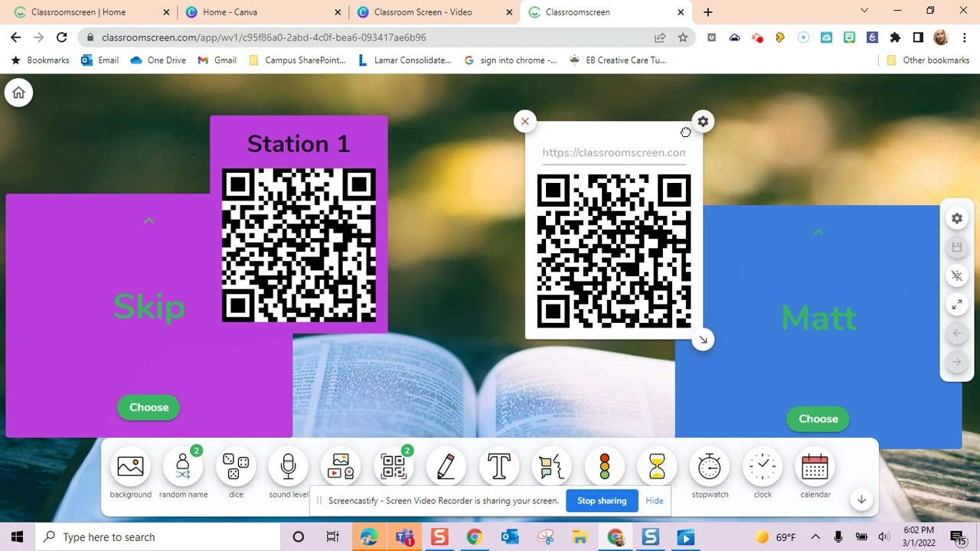Click the Windows search box
The width and height of the screenshot is (980, 551).
click(158, 537)
